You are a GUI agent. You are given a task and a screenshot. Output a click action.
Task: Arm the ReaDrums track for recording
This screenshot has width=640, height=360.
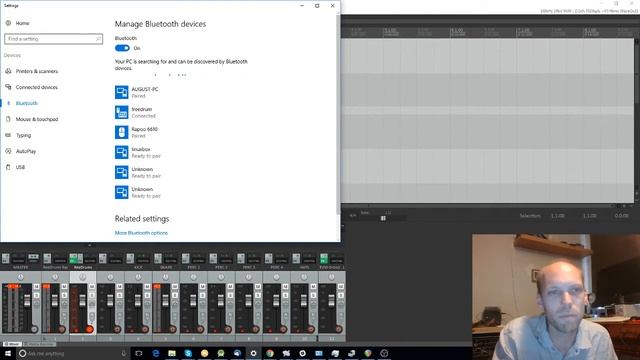(89, 329)
